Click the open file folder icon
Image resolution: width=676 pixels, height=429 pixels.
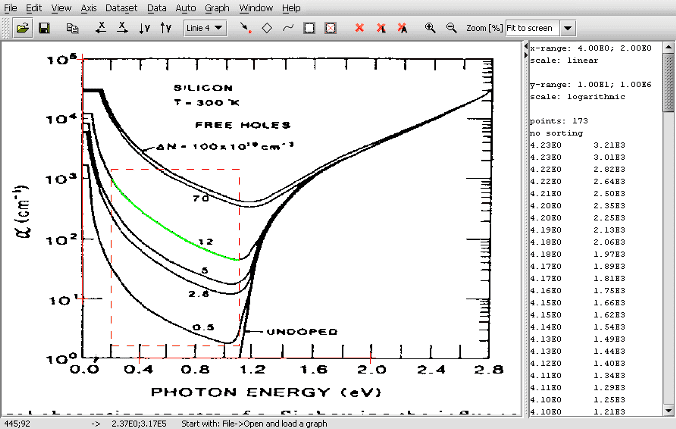(22, 28)
